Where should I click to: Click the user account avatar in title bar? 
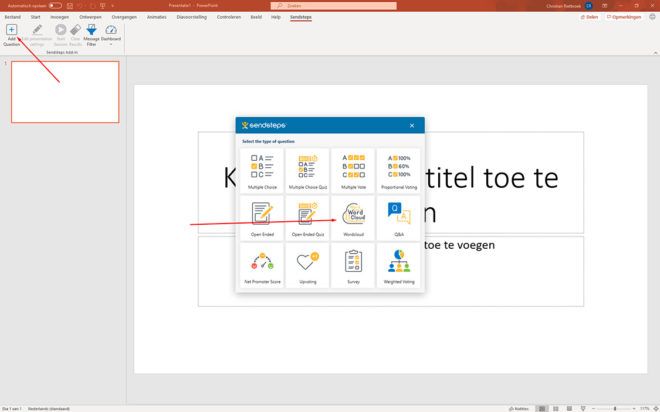[x=589, y=6]
